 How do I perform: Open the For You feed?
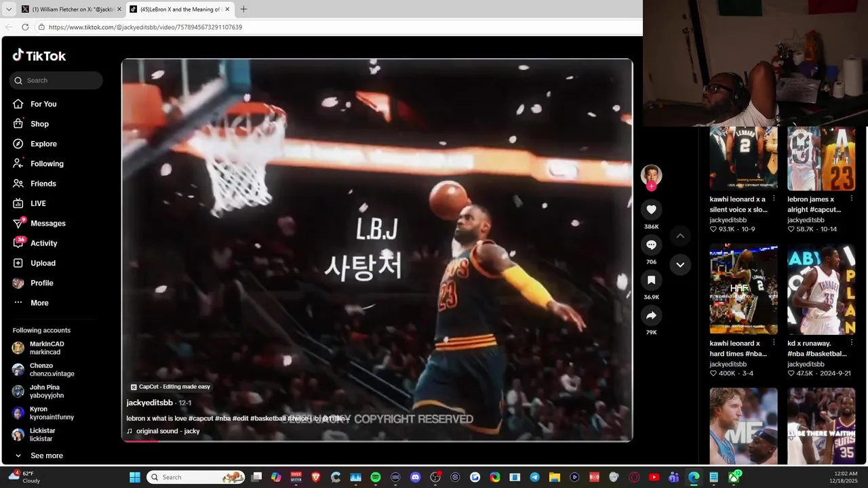[43, 104]
